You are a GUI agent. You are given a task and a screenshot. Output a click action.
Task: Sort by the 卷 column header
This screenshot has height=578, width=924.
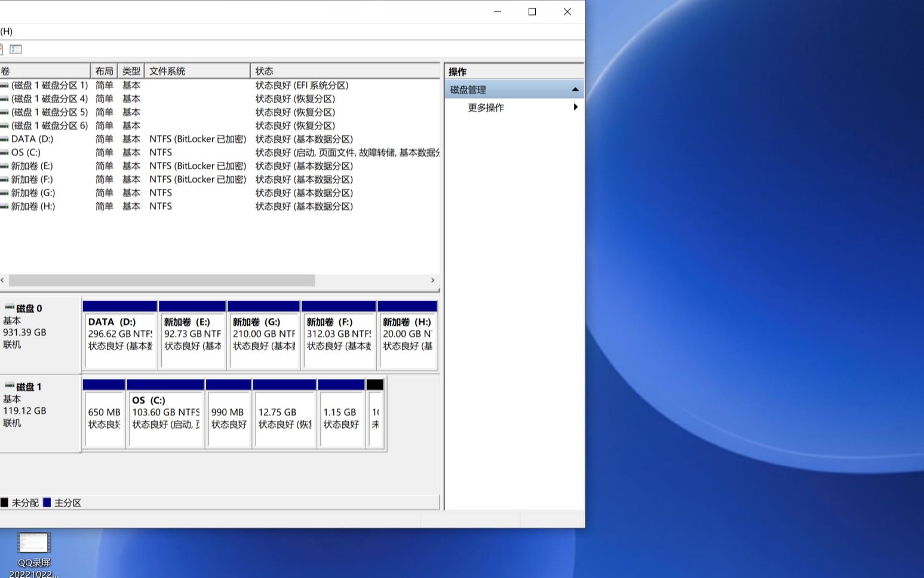point(45,71)
